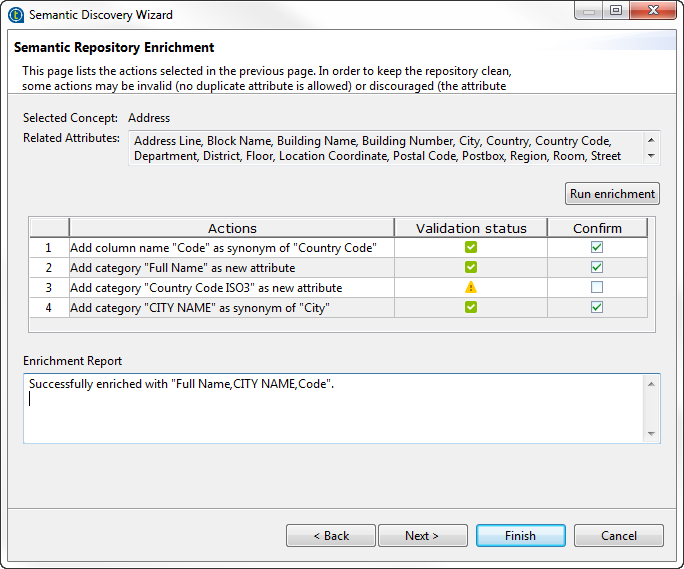Screen dimensions: 684x569
Task: Click the Semantic Discovery Wizard title icon
Action: click(x=16, y=14)
